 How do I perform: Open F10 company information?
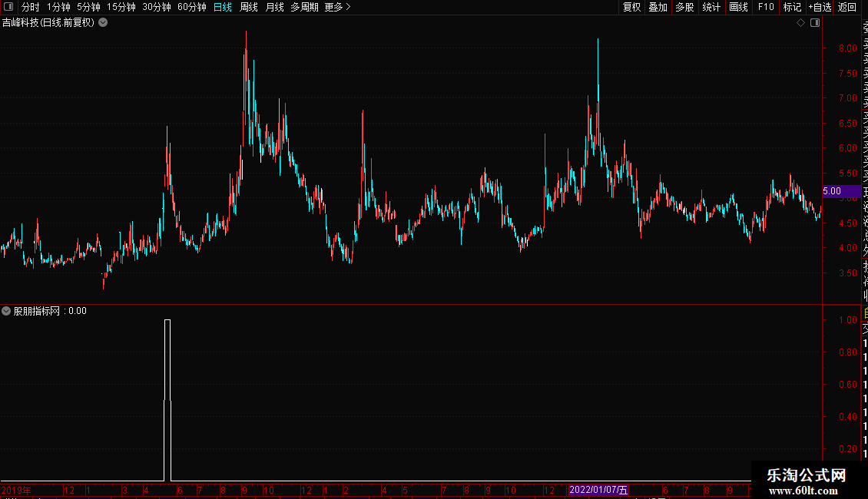click(766, 7)
